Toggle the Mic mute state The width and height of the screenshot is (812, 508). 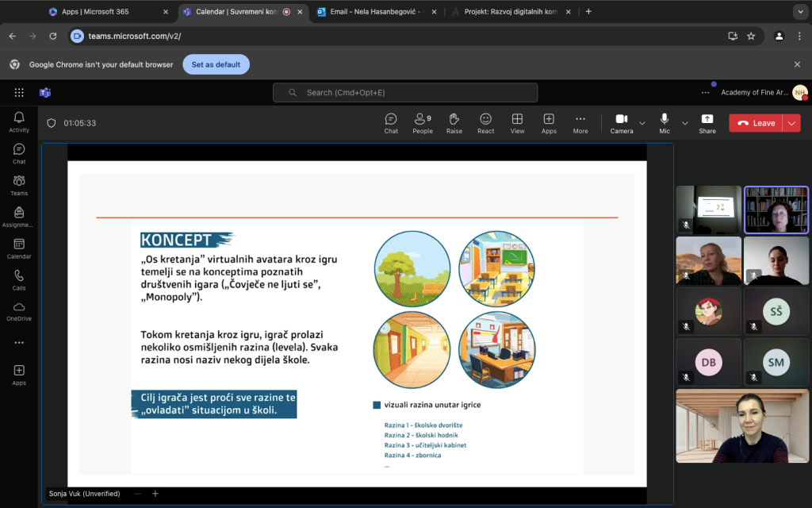coord(665,123)
